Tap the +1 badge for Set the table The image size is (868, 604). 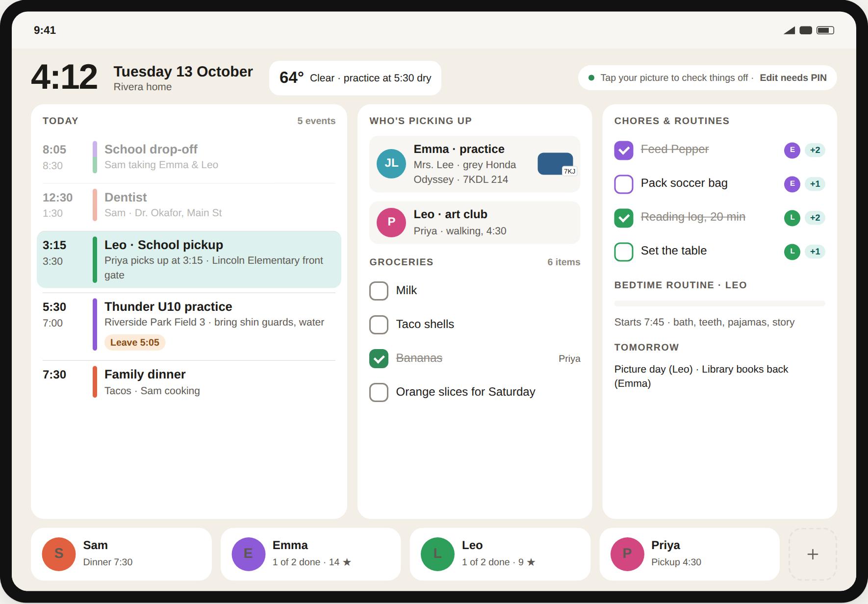tap(815, 252)
